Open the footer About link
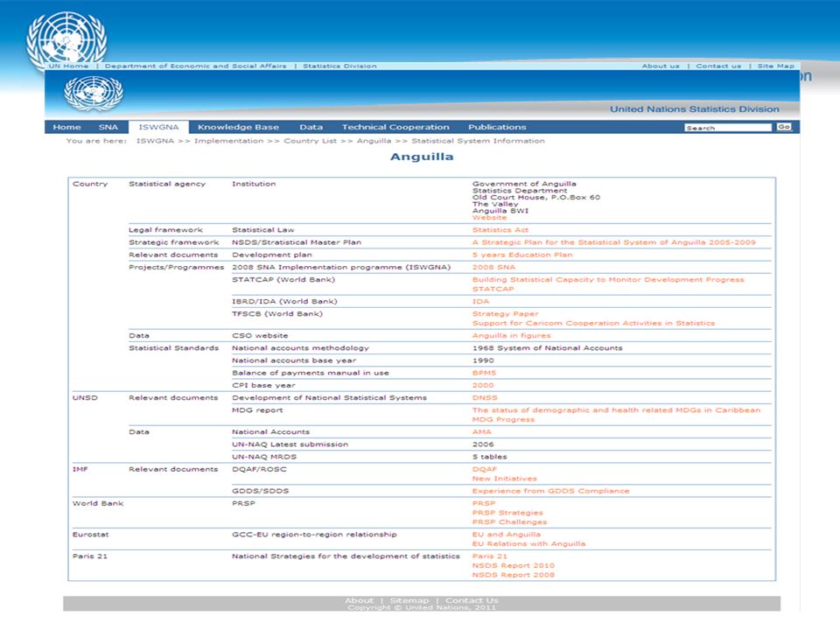The height and width of the screenshot is (630, 840). 359,600
